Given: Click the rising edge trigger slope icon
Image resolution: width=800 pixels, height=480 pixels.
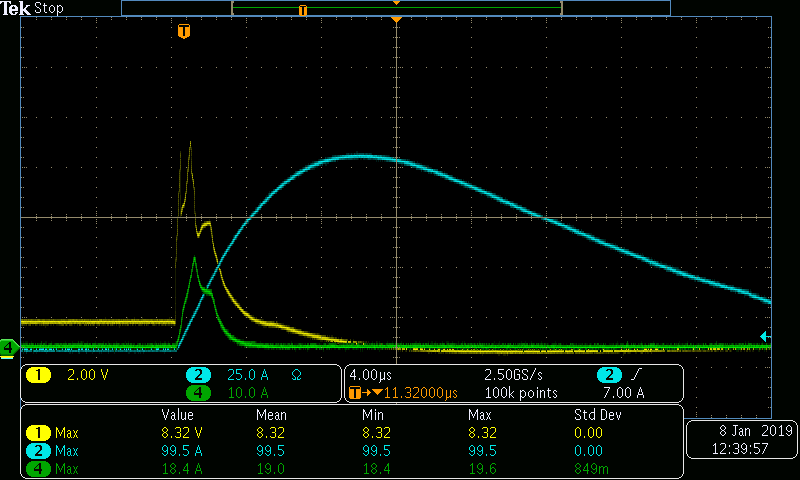Looking at the screenshot, I should pos(636,375).
